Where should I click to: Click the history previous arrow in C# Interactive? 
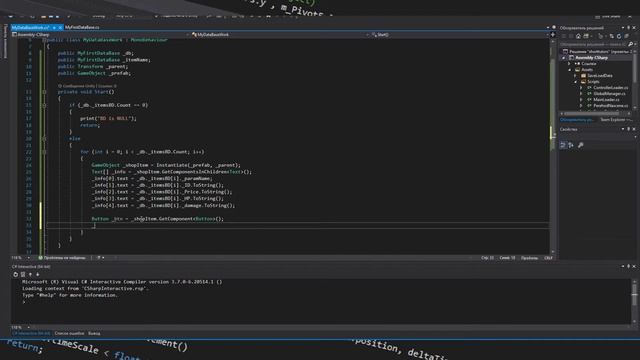(30, 275)
